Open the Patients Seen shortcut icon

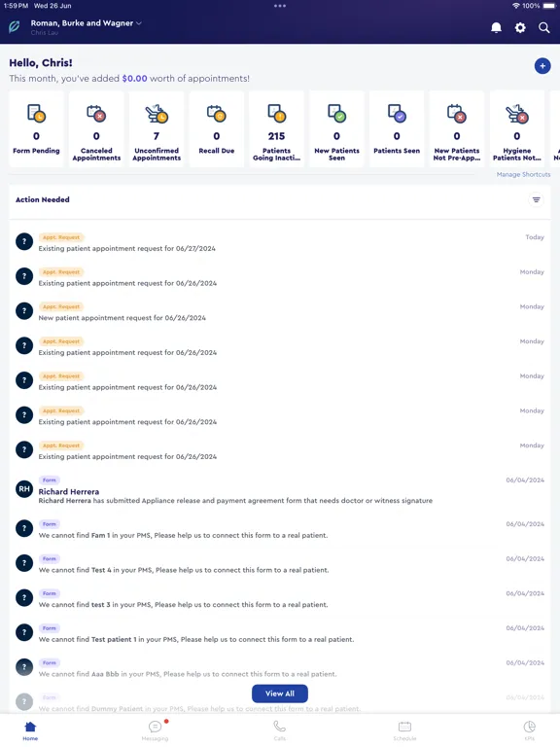click(397, 114)
